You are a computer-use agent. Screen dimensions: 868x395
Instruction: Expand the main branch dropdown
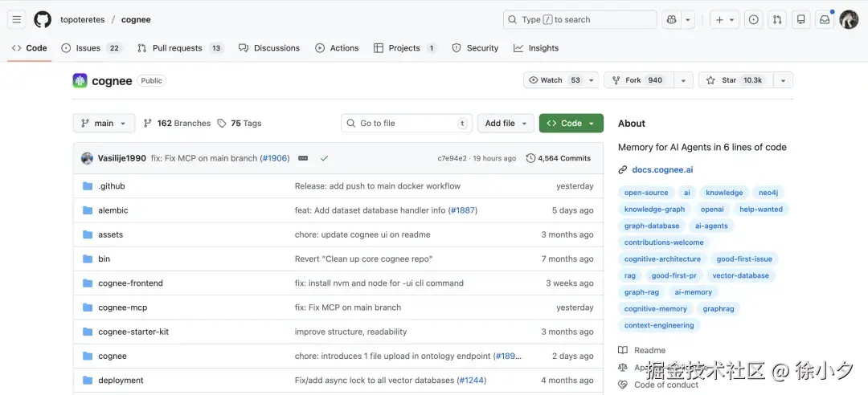coord(104,124)
